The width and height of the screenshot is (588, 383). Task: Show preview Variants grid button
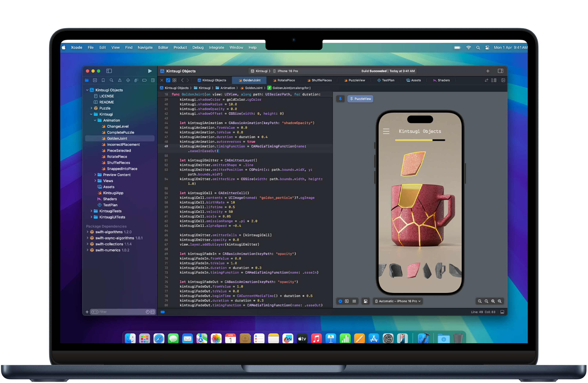[x=354, y=301]
